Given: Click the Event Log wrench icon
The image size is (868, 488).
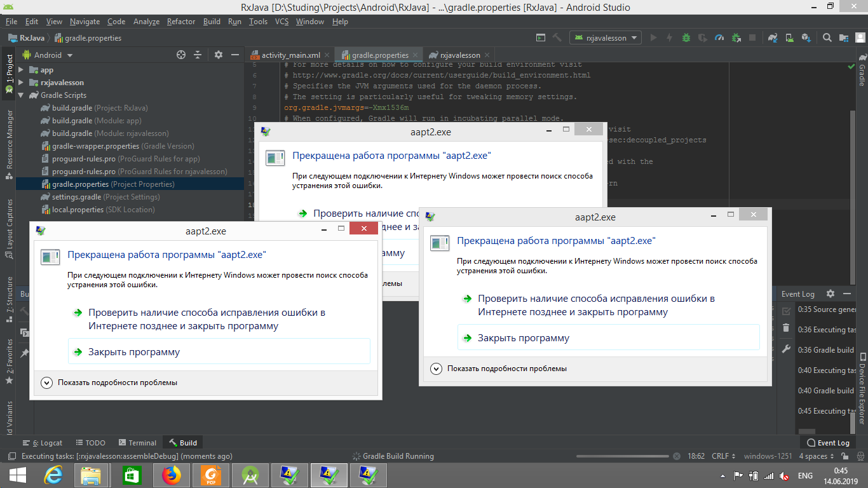Looking at the screenshot, I should pyautogui.click(x=786, y=349).
